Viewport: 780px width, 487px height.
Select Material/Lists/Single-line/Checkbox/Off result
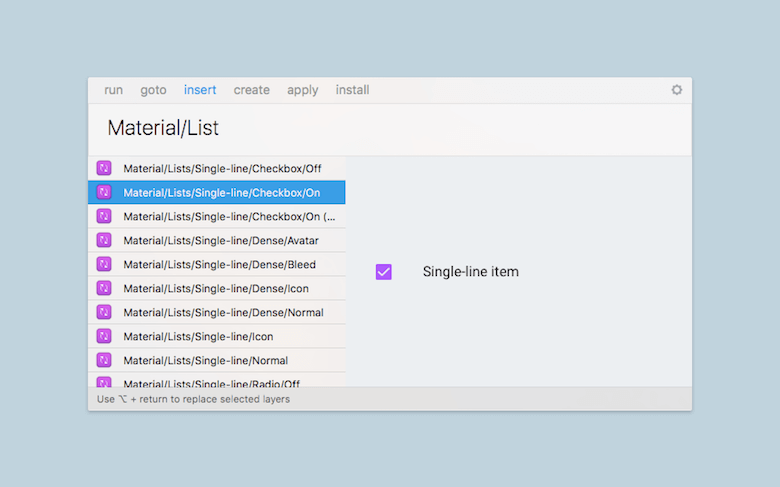click(x=222, y=168)
